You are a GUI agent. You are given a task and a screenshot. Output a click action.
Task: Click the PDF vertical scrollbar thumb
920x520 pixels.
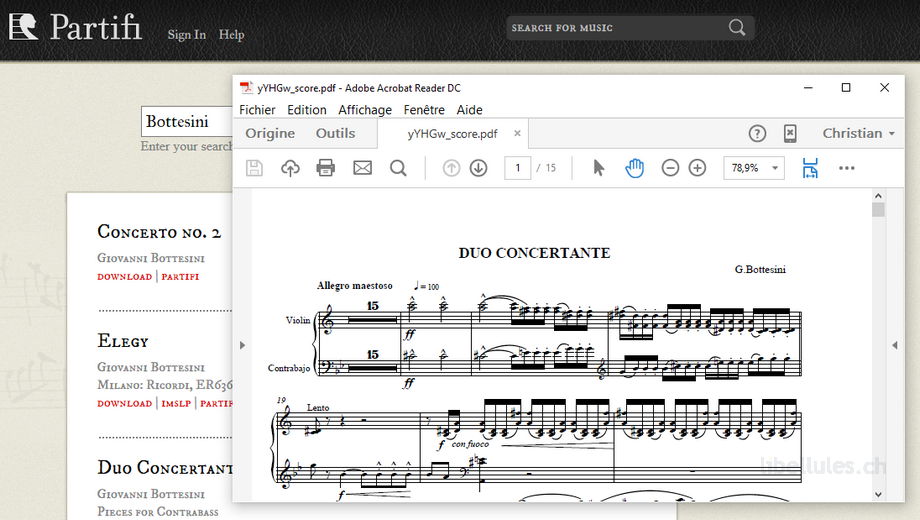coord(878,210)
